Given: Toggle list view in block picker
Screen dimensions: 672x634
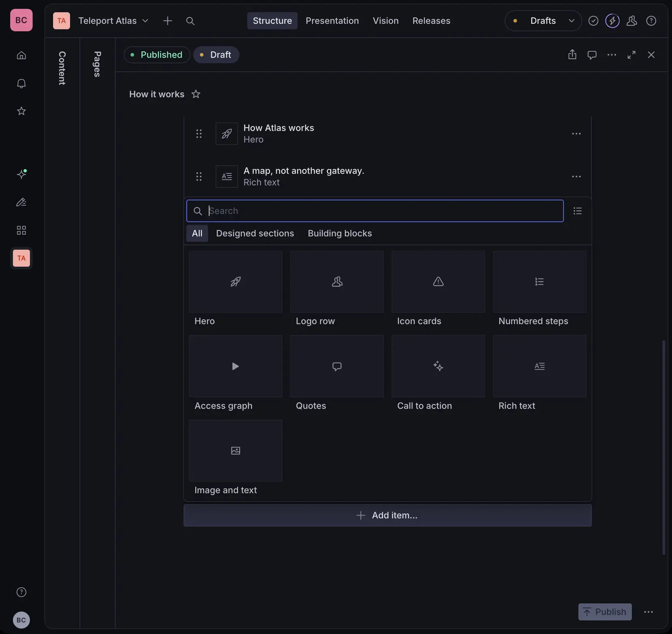Looking at the screenshot, I should pyautogui.click(x=577, y=211).
